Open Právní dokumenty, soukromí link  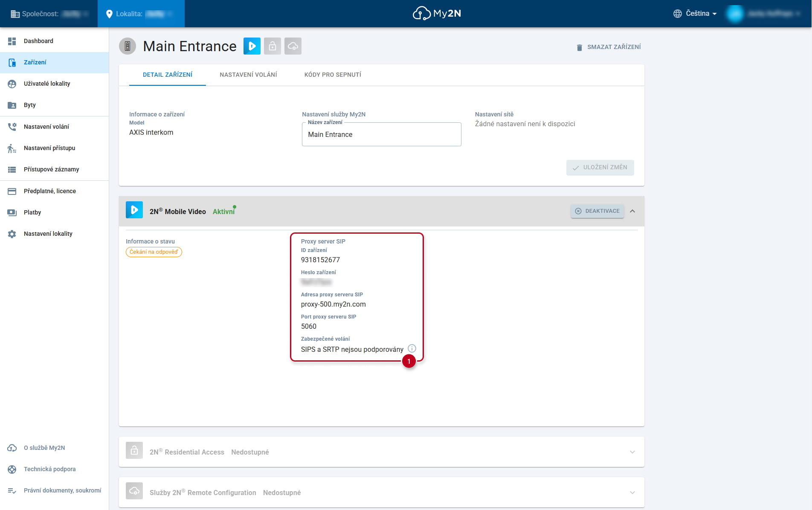54,490
